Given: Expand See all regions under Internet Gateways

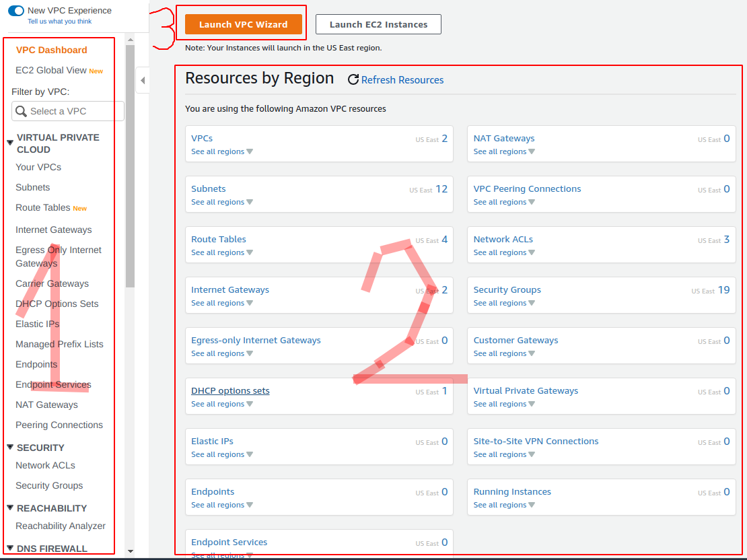Looking at the screenshot, I should pyautogui.click(x=222, y=303).
